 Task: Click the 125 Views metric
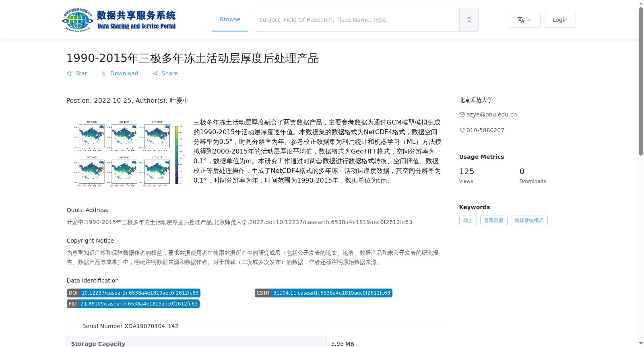point(467,175)
